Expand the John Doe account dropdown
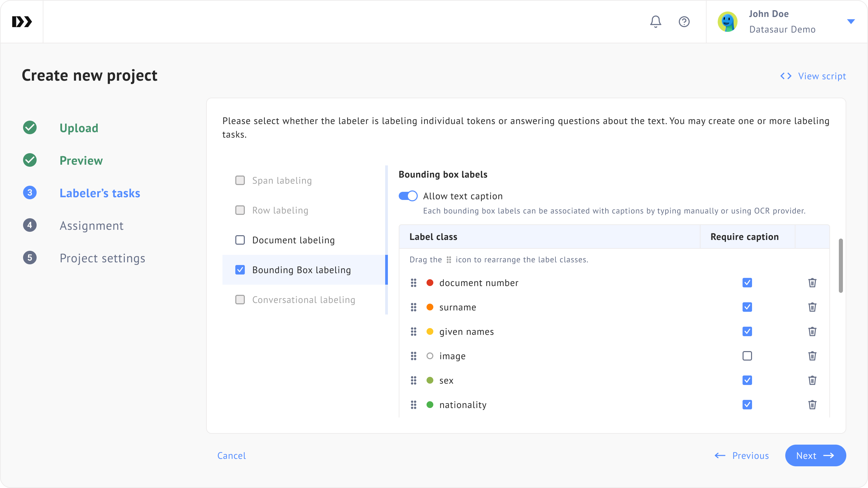 [x=851, y=22]
